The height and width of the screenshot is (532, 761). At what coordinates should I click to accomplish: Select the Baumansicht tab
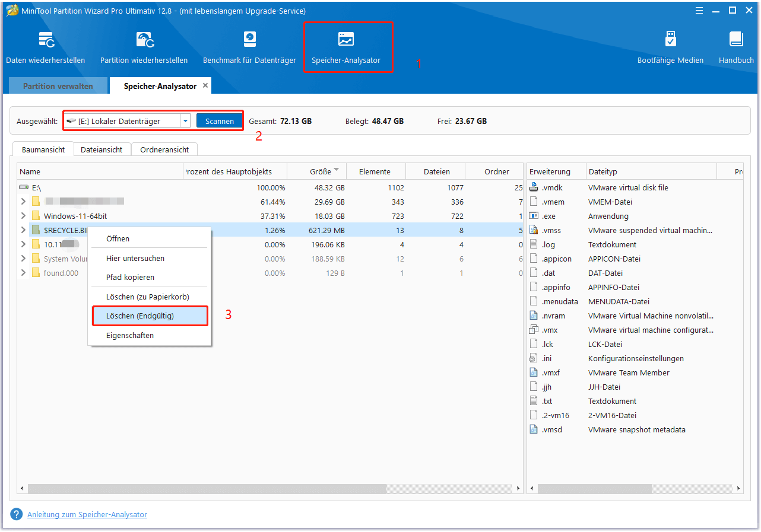(43, 149)
